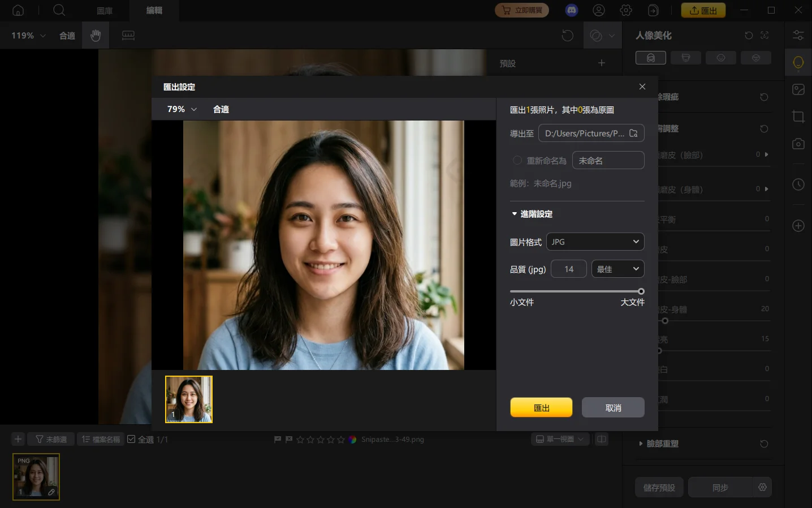Open the Discord icon in the title bar
Image resolution: width=812 pixels, height=508 pixels.
(x=571, y=10)
